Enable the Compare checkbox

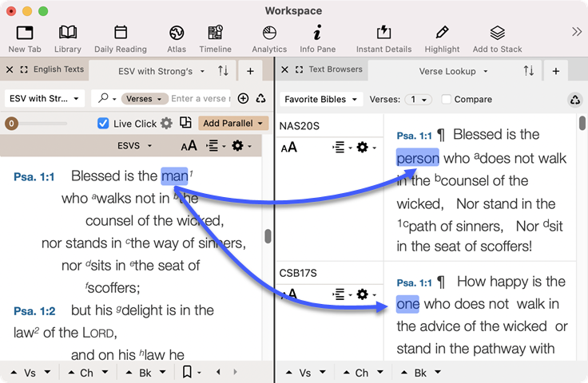[447, 100]
